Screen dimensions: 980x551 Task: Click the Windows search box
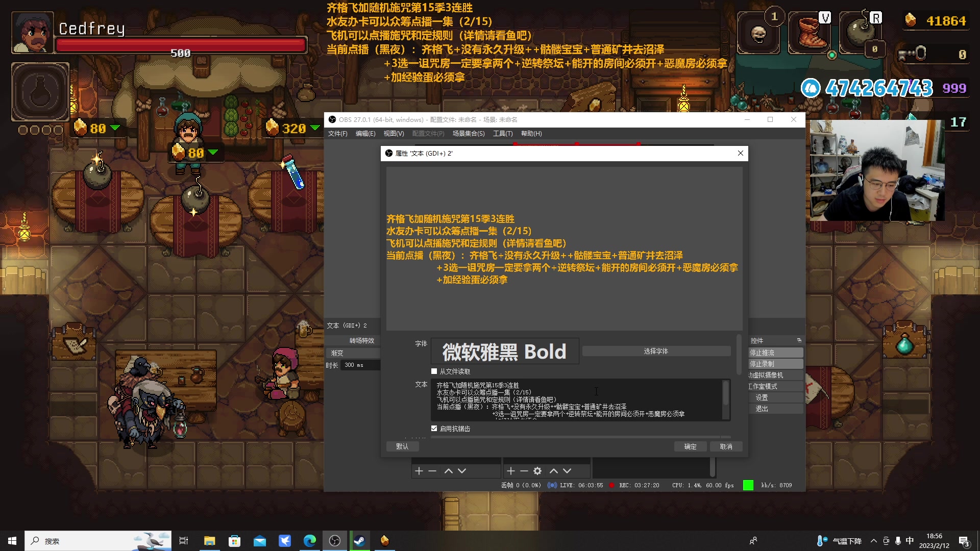[x=98, y=541]
